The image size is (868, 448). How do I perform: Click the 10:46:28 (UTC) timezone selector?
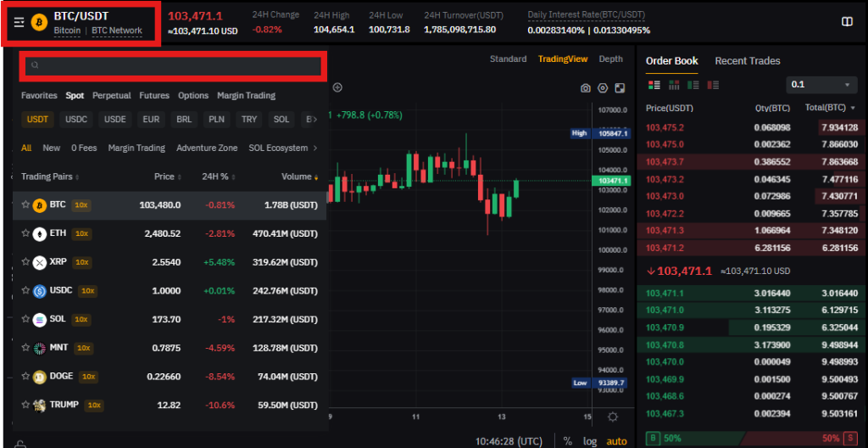point(509,441)
